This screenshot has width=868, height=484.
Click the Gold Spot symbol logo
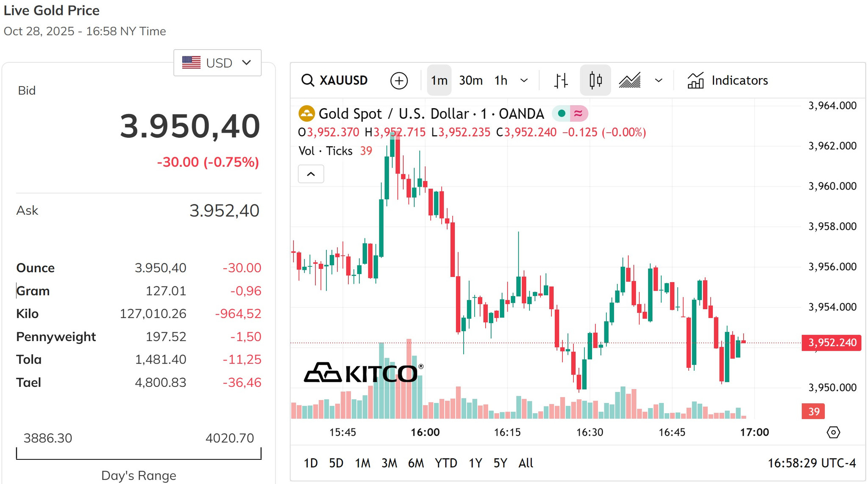[306, 114]
